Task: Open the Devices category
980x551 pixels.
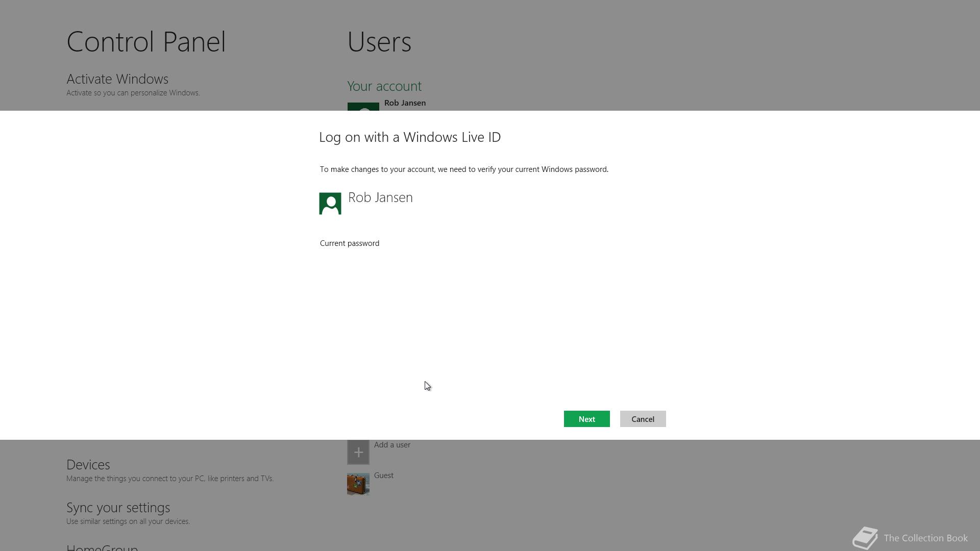Action: point(88,465)
